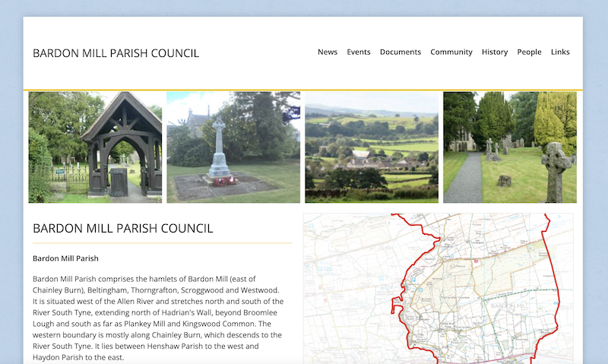Image resolution: width=608 pixels, height=364 pixels.
Task: Open the churchyard Celtic cross photo
Action: tap(509, 147)
